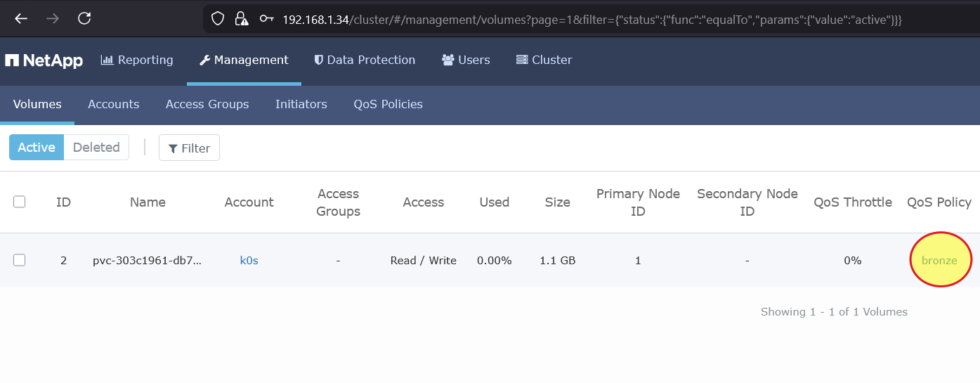Click the shield tracking protection icon
980x383 pixels.
[218, 19]
